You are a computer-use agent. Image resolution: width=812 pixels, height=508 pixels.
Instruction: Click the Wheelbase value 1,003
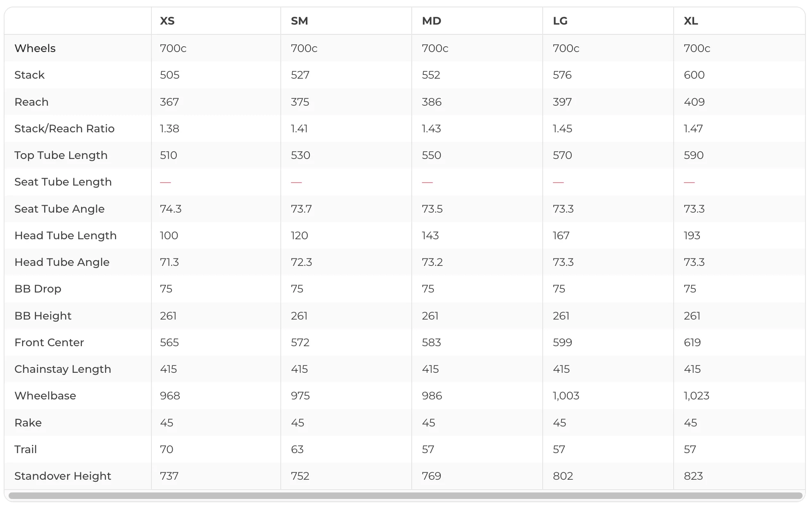566,396
